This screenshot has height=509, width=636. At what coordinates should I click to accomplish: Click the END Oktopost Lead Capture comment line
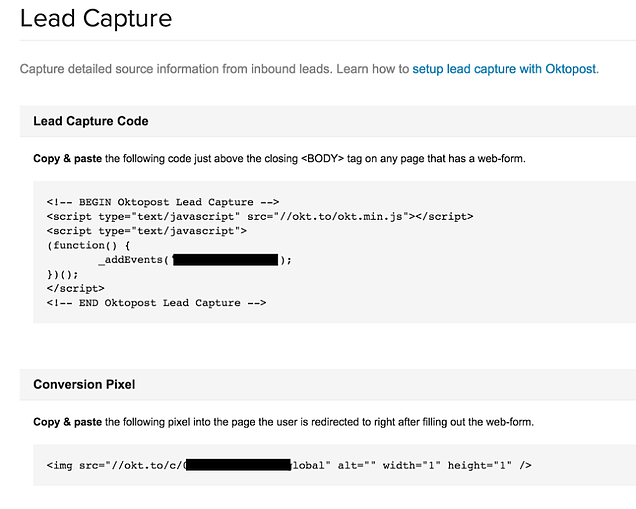pyautogui.click(x=156, y=303)
